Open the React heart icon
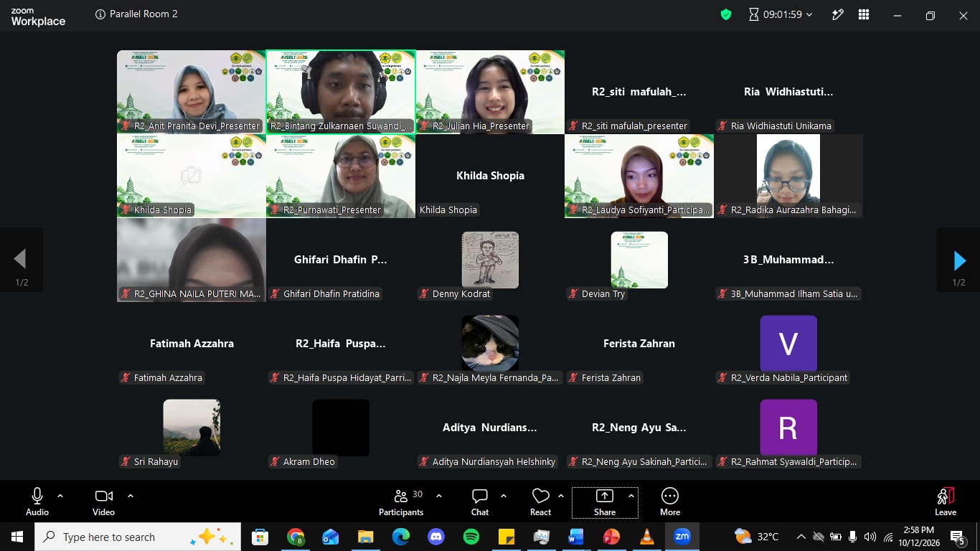The width and height of the screenshot is (980, 551). coord(540,496)
